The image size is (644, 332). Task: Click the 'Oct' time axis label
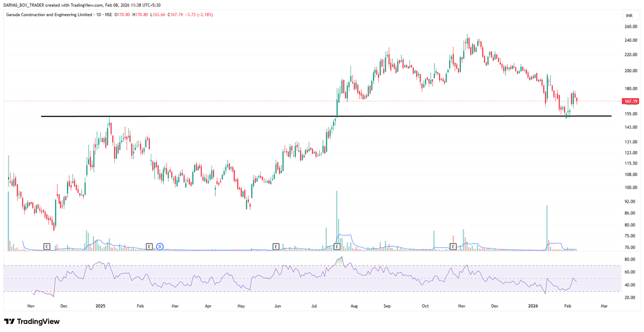[425, 306]
